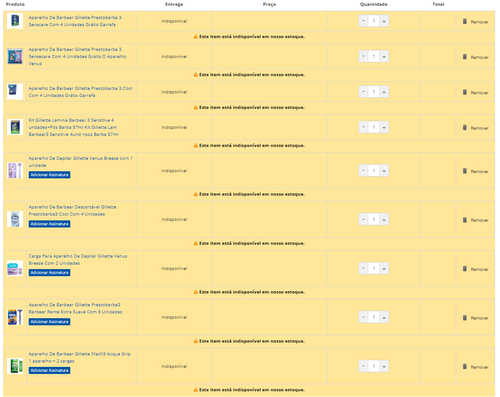Increase quantity of Venus Breeze 1 unidade
Image resolution: width=500 pixels, height=397 pixels.
tap(384, 171)
